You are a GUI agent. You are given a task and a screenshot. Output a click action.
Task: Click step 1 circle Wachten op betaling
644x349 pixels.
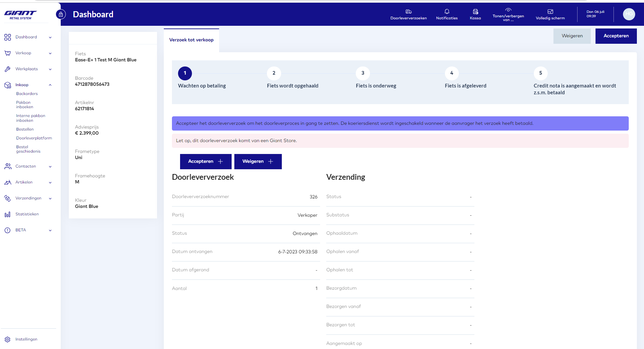click(185, 73)
